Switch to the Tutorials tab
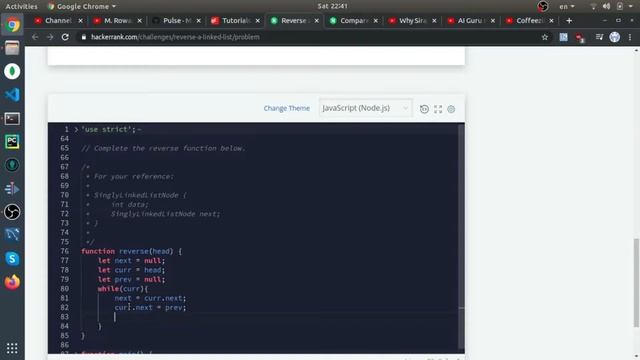Screen dimensions: 640x360 point(235,20)
